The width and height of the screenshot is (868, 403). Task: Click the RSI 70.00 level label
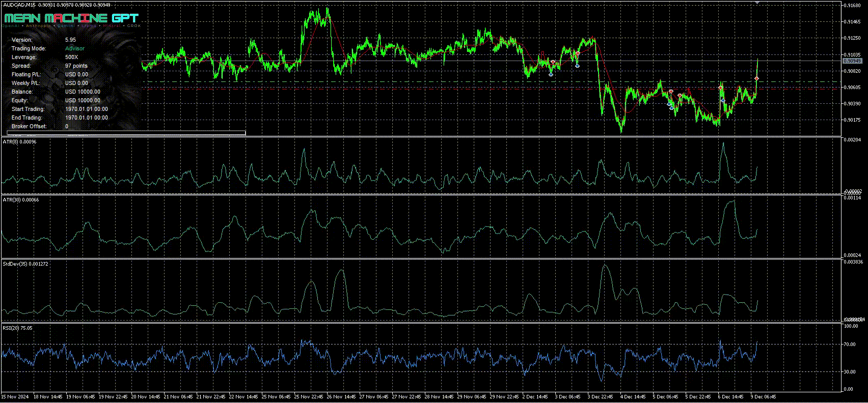pos(850,344)
